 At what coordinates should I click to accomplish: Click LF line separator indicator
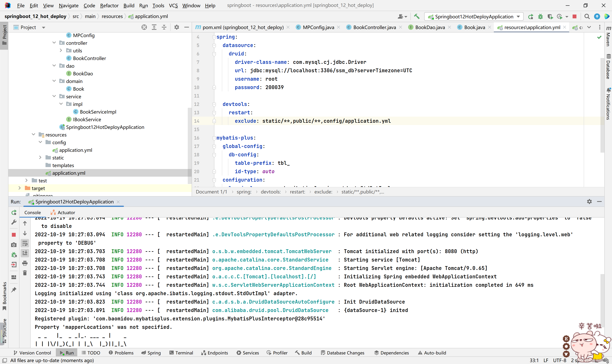pos(546,360)
